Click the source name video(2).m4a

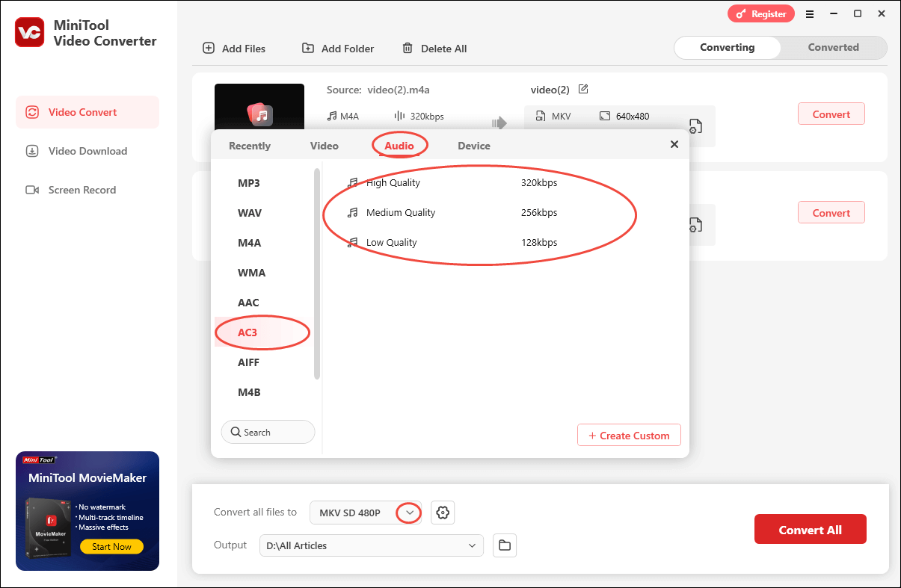click(x=399, y=90)
